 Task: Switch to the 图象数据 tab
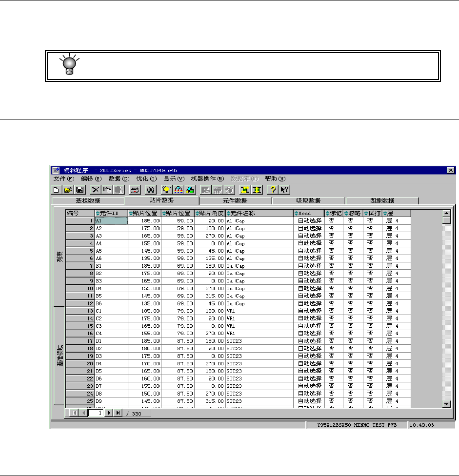click(382, 200)
